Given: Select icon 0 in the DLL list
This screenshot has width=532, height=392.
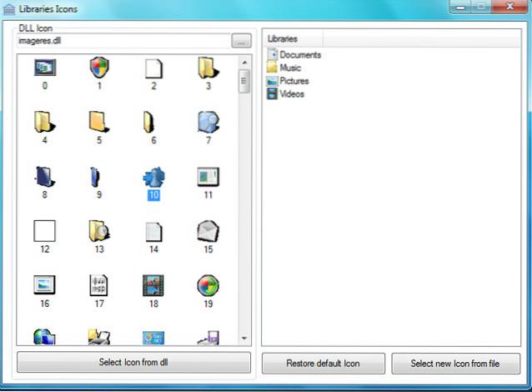Looking at the screenshot, I should pyautogui.click(x=45, y=68).
